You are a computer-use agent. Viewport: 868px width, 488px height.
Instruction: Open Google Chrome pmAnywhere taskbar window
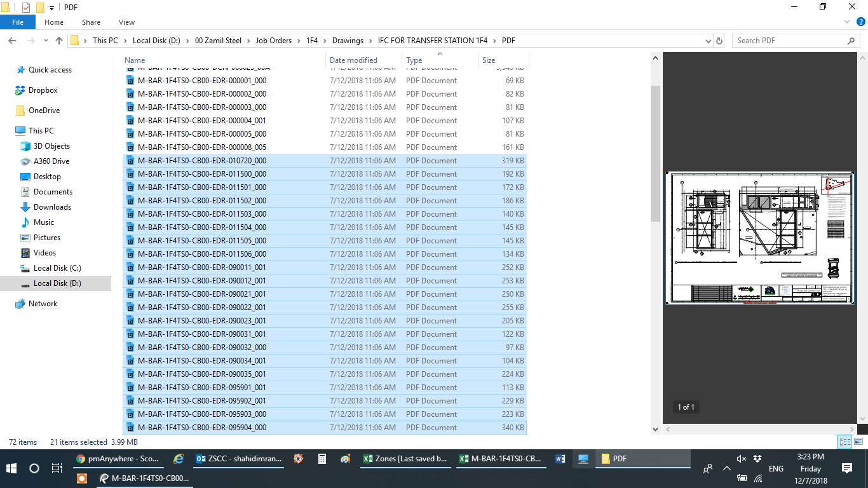118,459
